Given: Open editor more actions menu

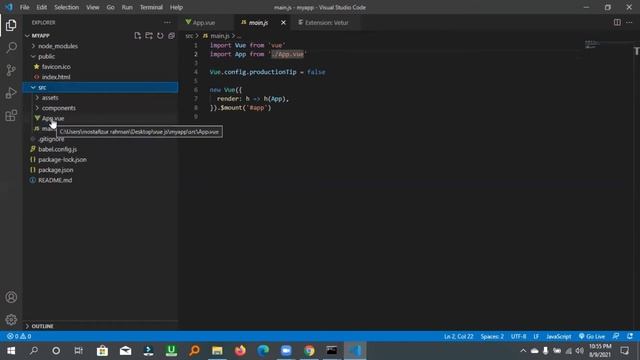Looking at the screenshot, I should tap(629, 22).
